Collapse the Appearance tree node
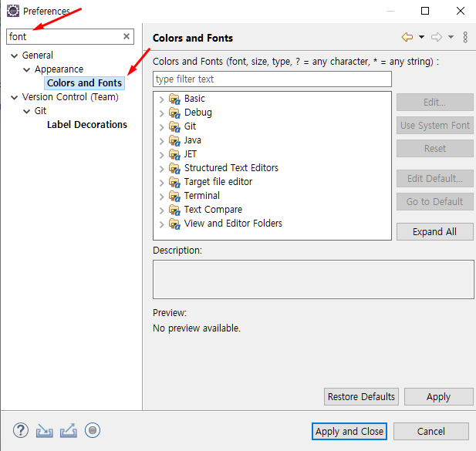Viewport: 476px width, 451px height. (x=27, y=69)
